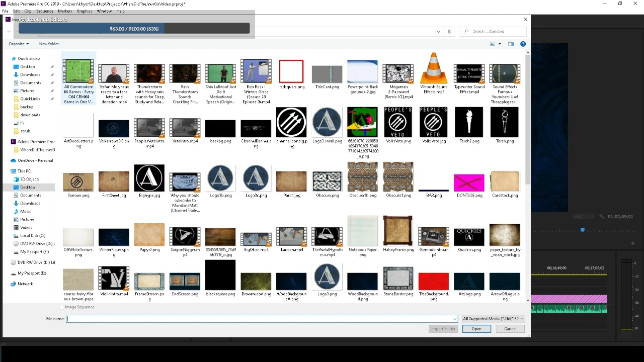Screen dimensions: 644x362
Task: Enable the Image Sequence checkbox
Action: [62, 307]
